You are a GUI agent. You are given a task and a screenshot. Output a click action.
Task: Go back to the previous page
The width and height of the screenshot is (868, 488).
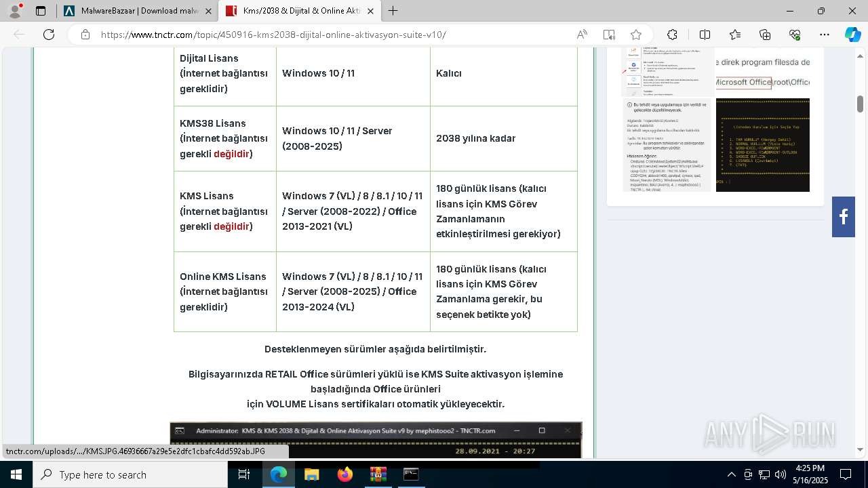(x=19, y=35)
